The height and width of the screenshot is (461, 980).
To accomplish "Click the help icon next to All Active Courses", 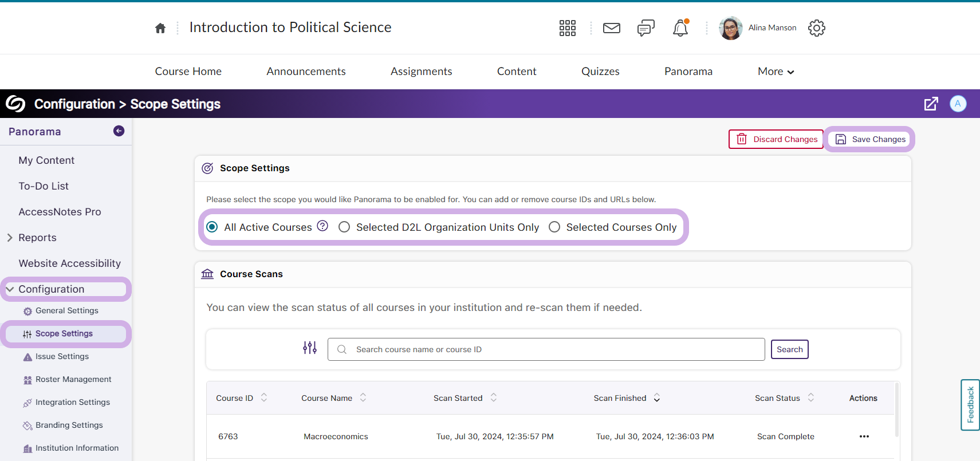I will pyautogui.click(x=322, y=226).
